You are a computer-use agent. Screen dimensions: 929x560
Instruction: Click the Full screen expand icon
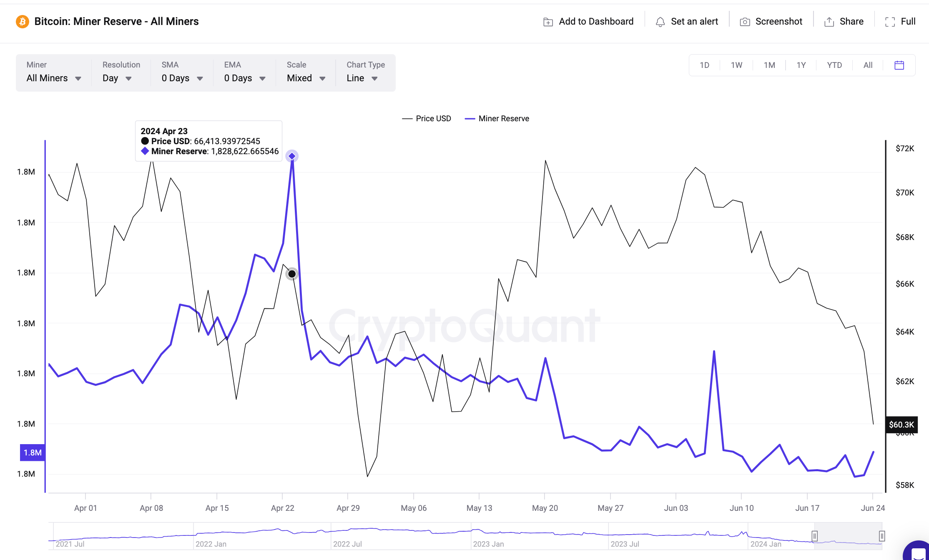point(890,22)
